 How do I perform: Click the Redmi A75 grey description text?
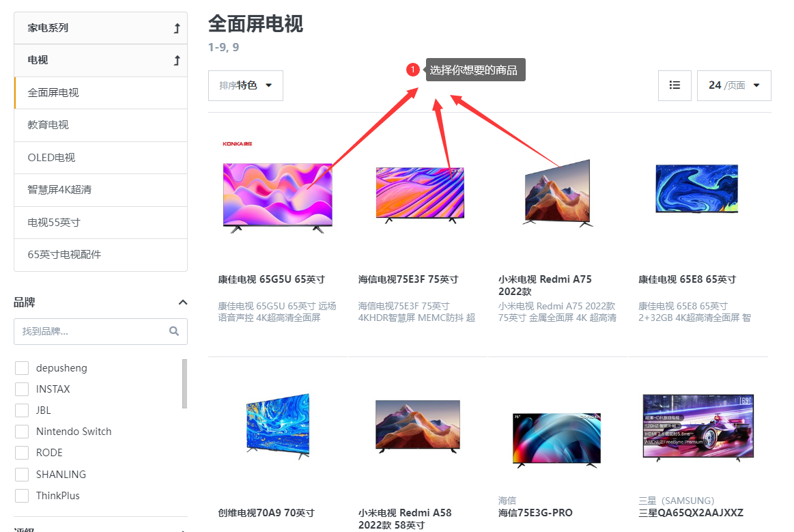(x=558, y=312)
